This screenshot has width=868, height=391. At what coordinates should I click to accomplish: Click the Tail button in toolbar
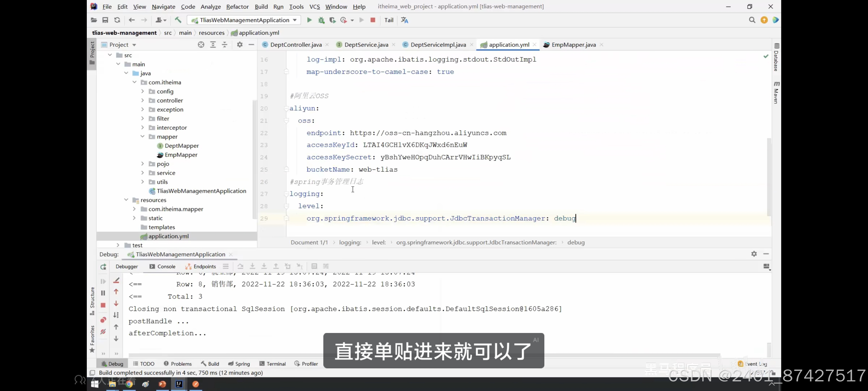tap(388, 20)
